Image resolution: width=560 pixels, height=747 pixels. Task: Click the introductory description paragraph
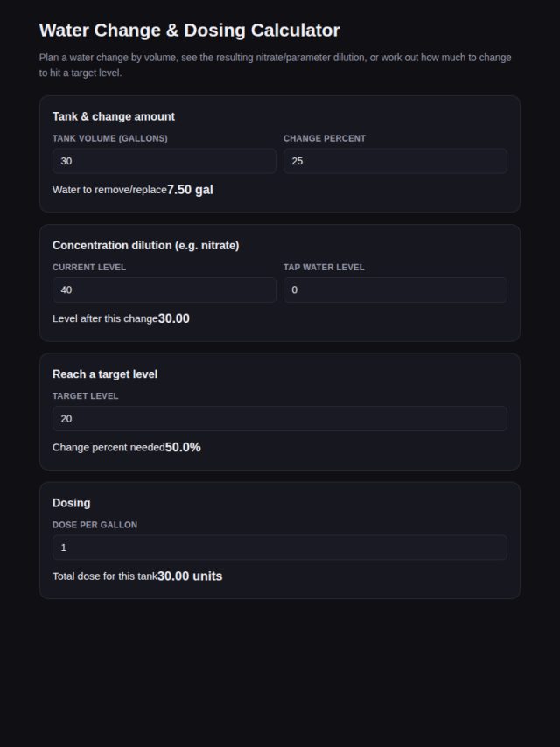point(276,66)
